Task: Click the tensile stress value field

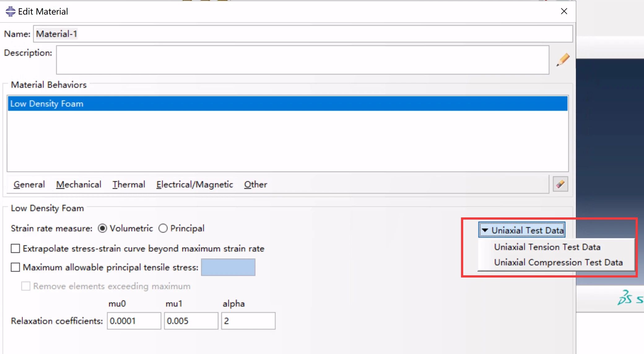Action: (x=228, y=267)
